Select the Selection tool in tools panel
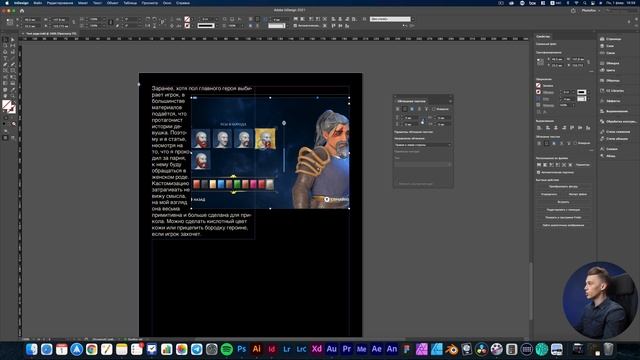The image size is (640, 360). [5, 40]
